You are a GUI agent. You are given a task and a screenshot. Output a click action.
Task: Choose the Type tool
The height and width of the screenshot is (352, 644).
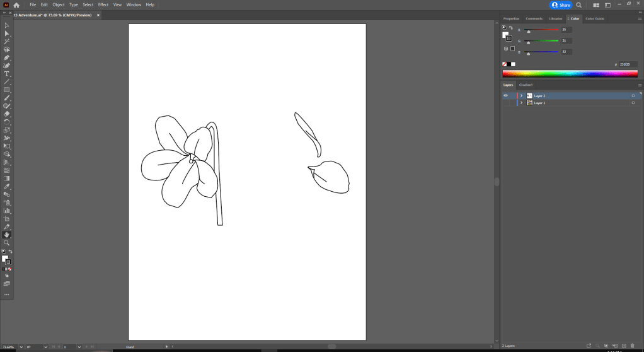6,74
